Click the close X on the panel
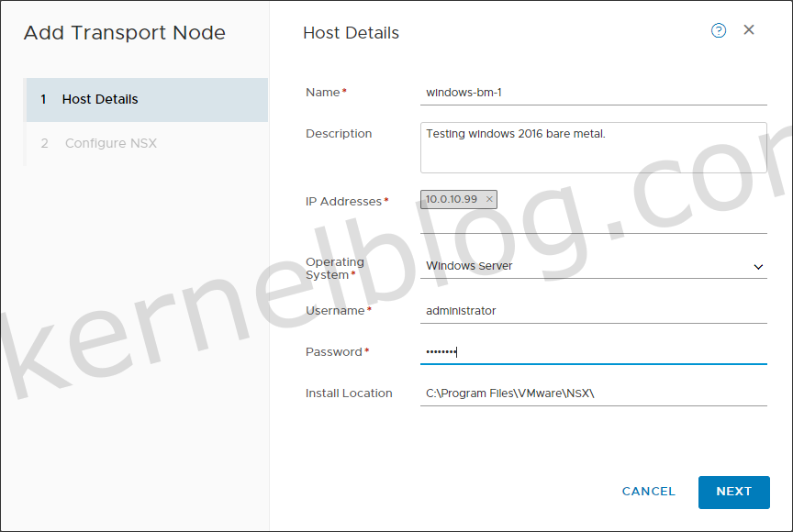This screenshot has height=532, width=793. click(749, 29)
